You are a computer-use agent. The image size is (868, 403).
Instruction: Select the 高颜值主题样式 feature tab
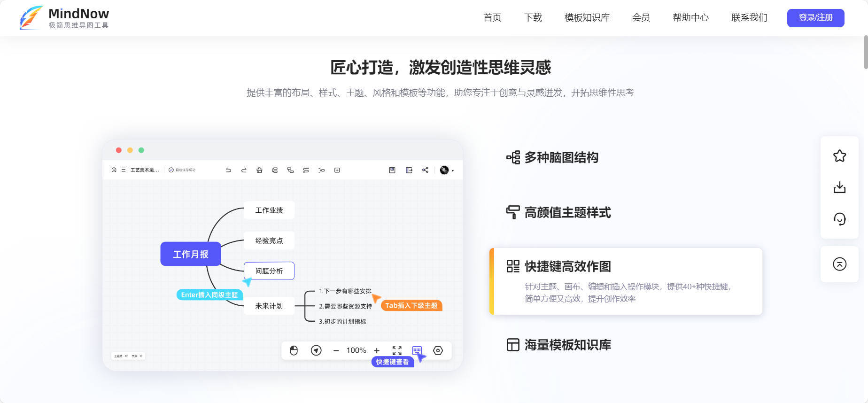[558, 212]
